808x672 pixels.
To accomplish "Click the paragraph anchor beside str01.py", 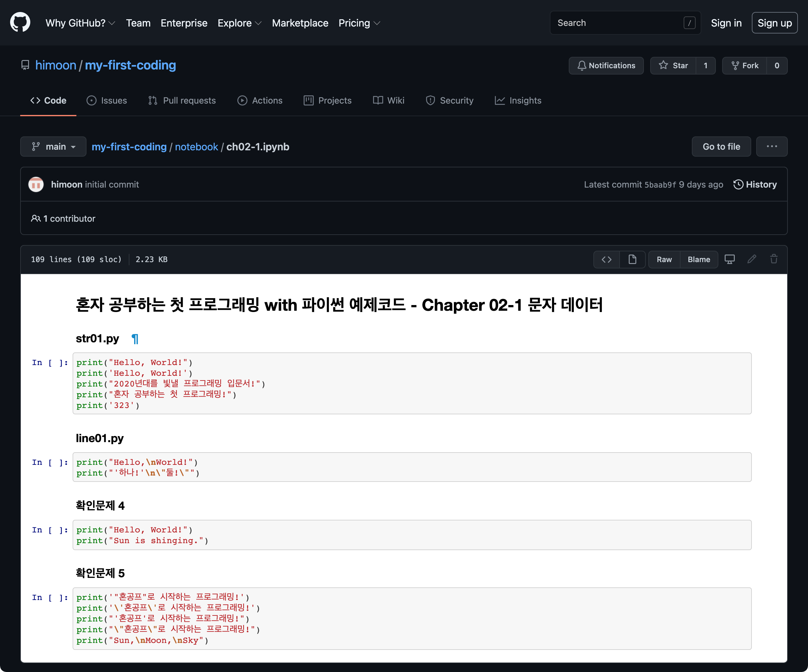I will tap(135, 339).
